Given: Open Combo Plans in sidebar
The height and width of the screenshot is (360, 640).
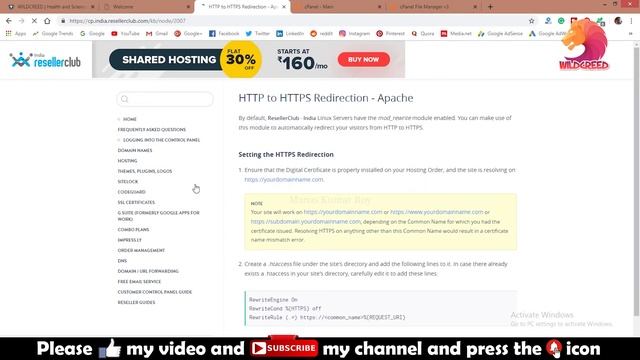Looking at the screenshot, I should click(x=133, y=230).
